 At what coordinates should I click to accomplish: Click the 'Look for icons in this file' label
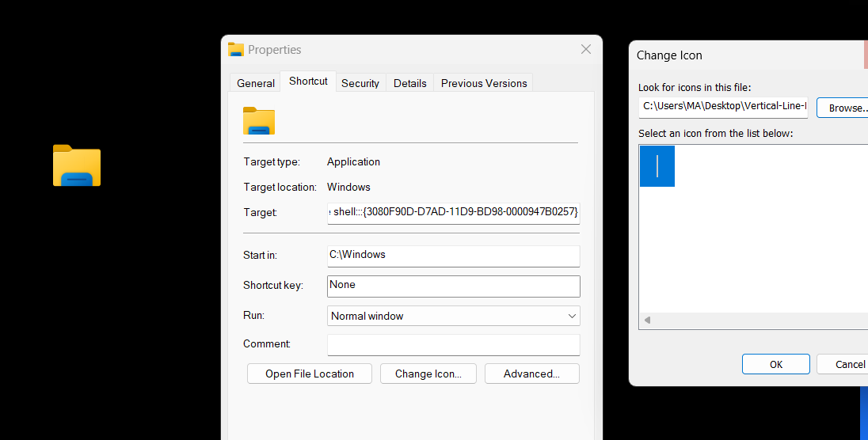click(x=695, y=88)
